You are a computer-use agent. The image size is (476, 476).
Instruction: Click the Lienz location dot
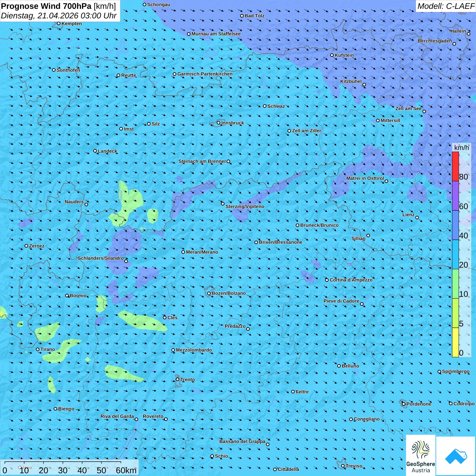[x=417, y=218]
